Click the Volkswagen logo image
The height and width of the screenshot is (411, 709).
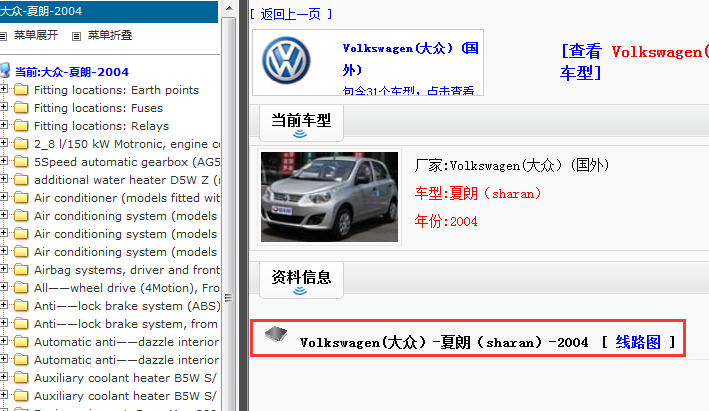[286, 60]
